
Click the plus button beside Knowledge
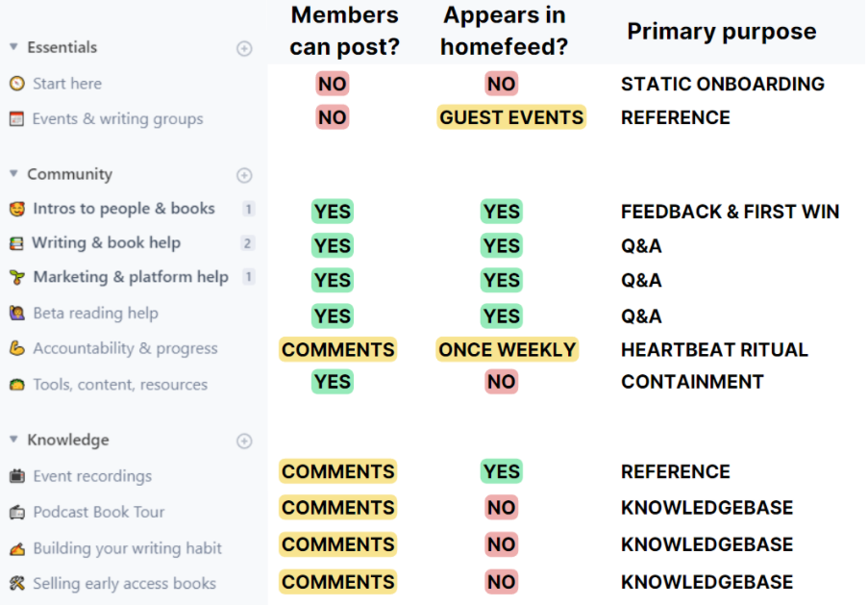(x=244, y=441)
